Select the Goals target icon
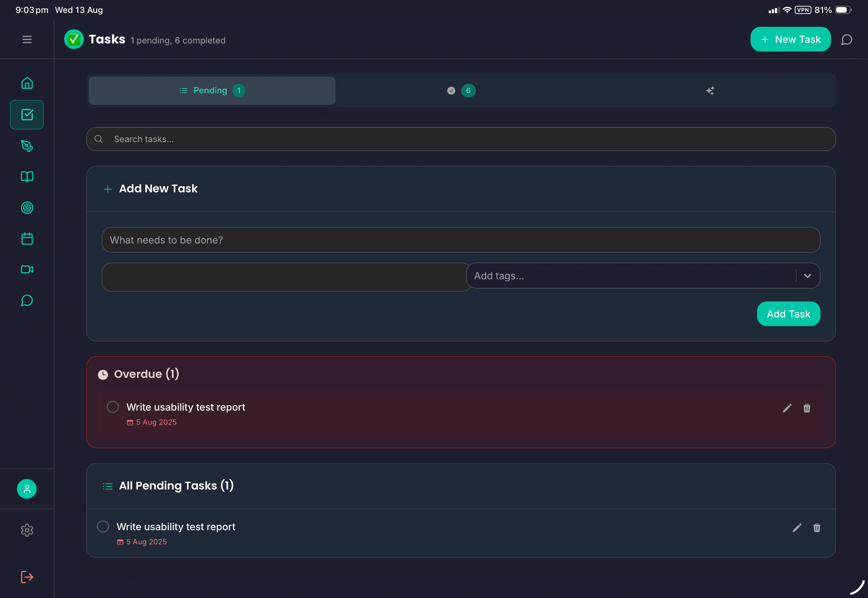The image size is (868, 598). pyautogui.click(x=27, y=208)
